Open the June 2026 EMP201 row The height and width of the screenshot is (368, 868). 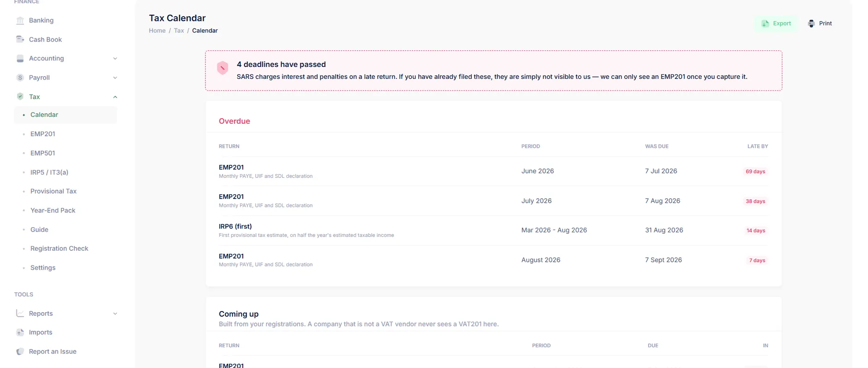point(494,171)
